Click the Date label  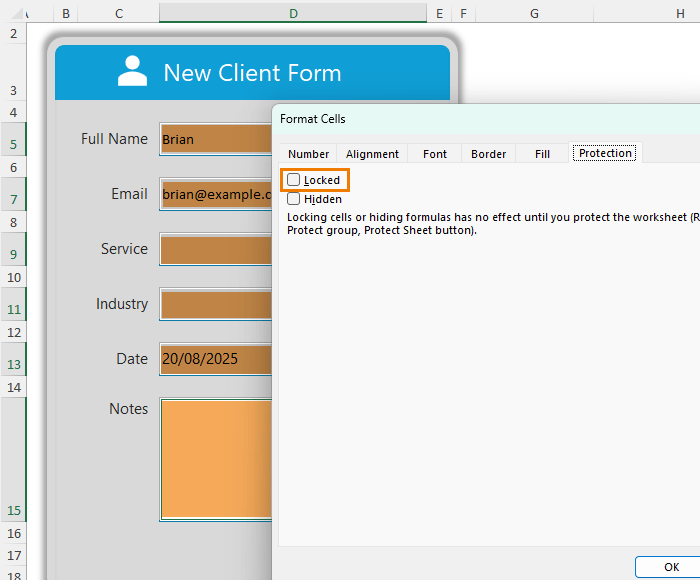(x=132, y=359)
